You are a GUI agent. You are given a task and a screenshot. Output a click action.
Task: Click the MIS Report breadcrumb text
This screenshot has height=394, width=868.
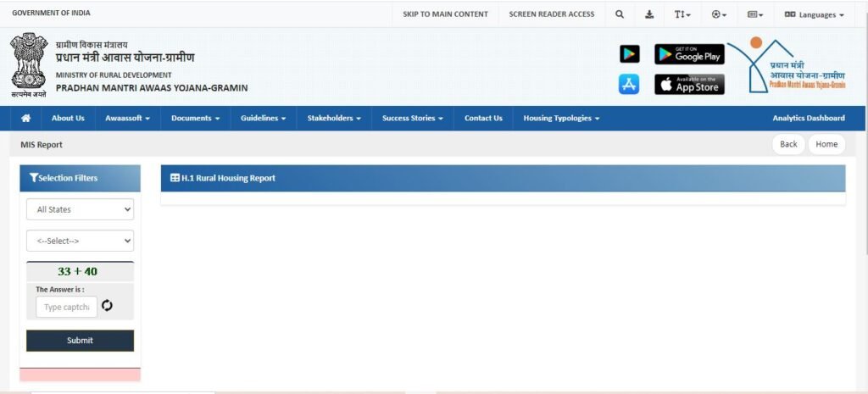tap(42, 144)
